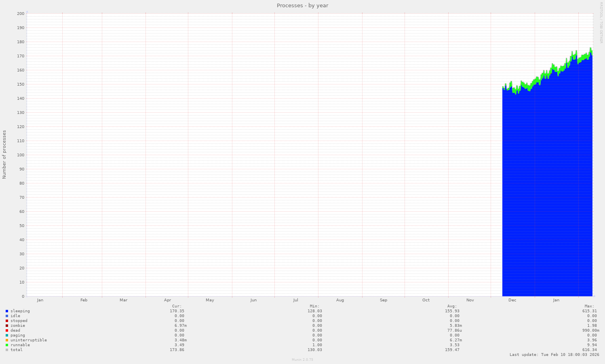Click the 'Cur:' column header
The image size is (605, 364).
pos(177,306)
